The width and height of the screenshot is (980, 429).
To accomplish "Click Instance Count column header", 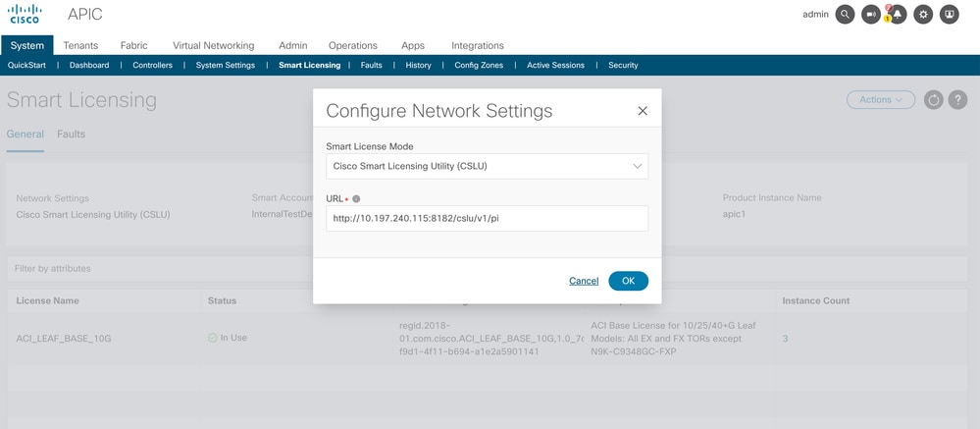I will click(815, 300).
